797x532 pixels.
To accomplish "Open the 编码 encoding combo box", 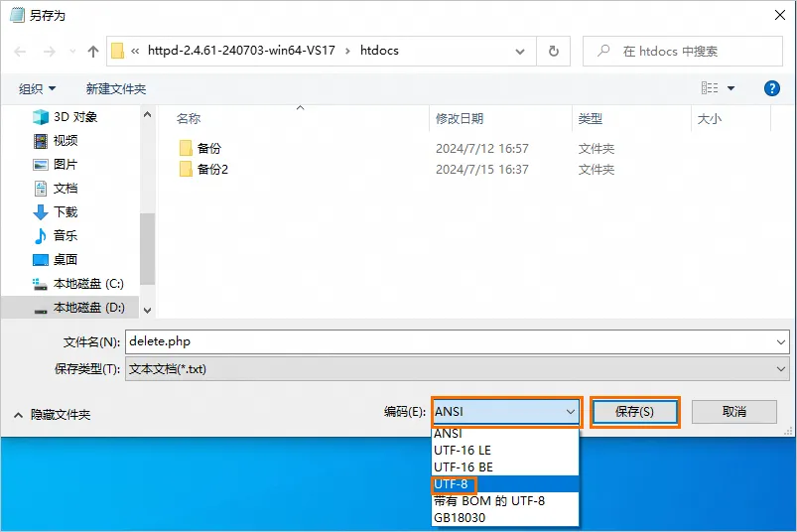I will [x=506, y=412].
